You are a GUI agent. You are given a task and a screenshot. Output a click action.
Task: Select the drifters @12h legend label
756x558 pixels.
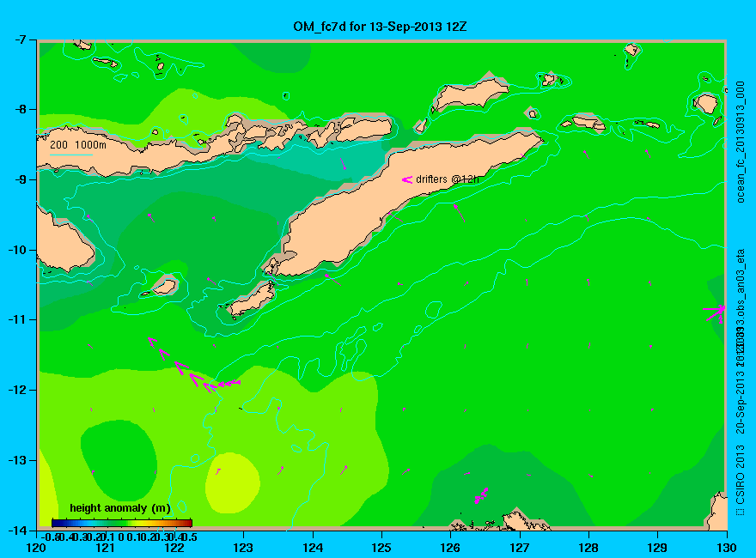coord(448,179)
